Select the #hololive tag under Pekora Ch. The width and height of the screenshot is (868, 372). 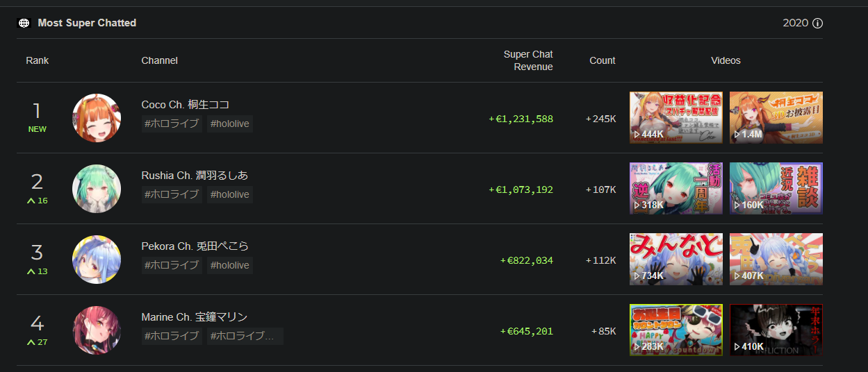pos(229,266)
